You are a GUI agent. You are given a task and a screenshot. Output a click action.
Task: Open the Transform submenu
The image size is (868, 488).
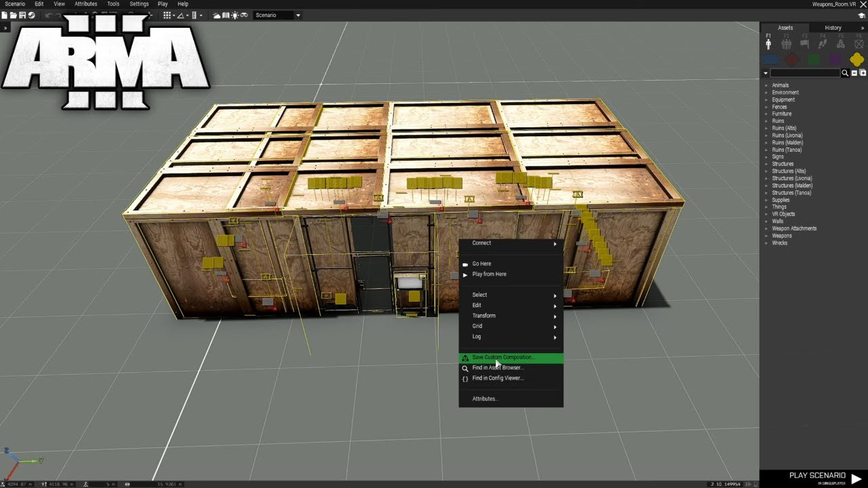pos(511,316)
